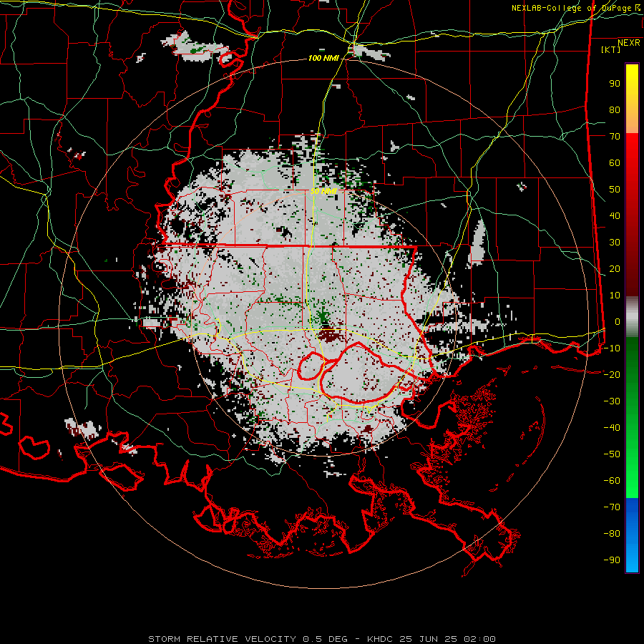Click the -90 value on the velocity scale
Image resolution: width=644 pixels, height=644 pixels.
[612, 560]
